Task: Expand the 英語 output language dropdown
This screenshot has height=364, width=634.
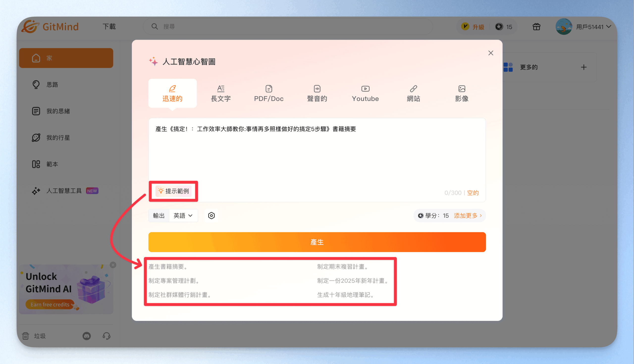Action: click(183, 215)
